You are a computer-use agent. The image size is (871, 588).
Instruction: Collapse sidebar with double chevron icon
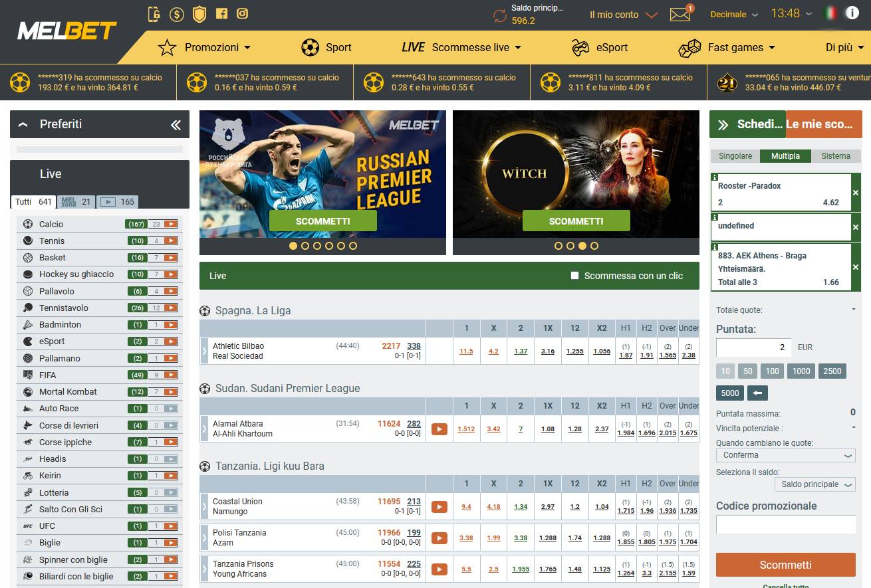click(176, 124)
